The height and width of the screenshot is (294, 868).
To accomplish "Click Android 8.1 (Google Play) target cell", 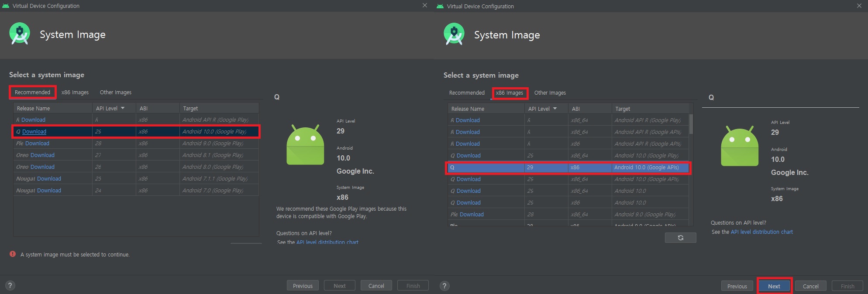I will [219, 155].
